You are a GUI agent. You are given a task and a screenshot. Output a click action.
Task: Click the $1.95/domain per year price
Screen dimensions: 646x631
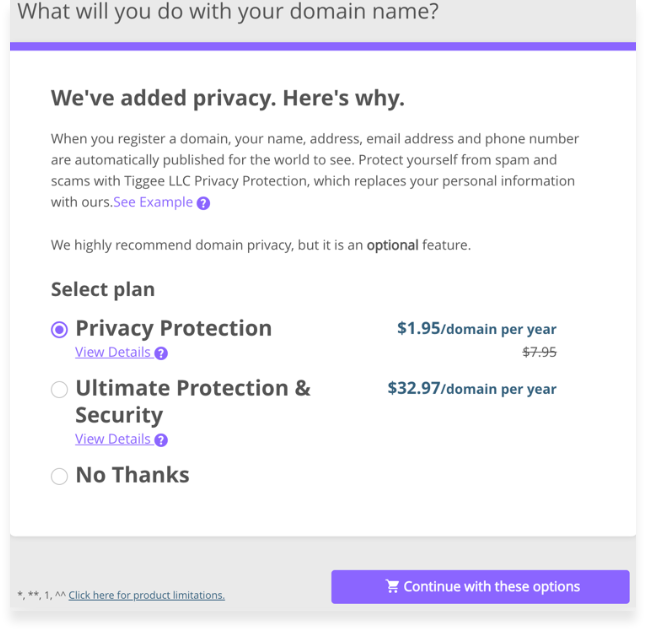[476, 328]
